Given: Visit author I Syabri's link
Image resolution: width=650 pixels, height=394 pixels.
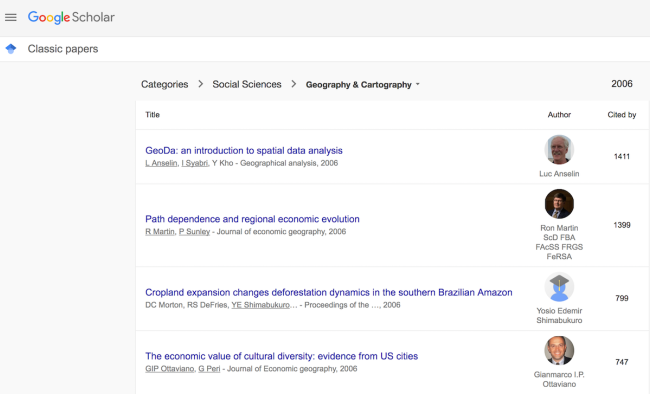Looking at the screenshot, I should (x=194, y=163).
